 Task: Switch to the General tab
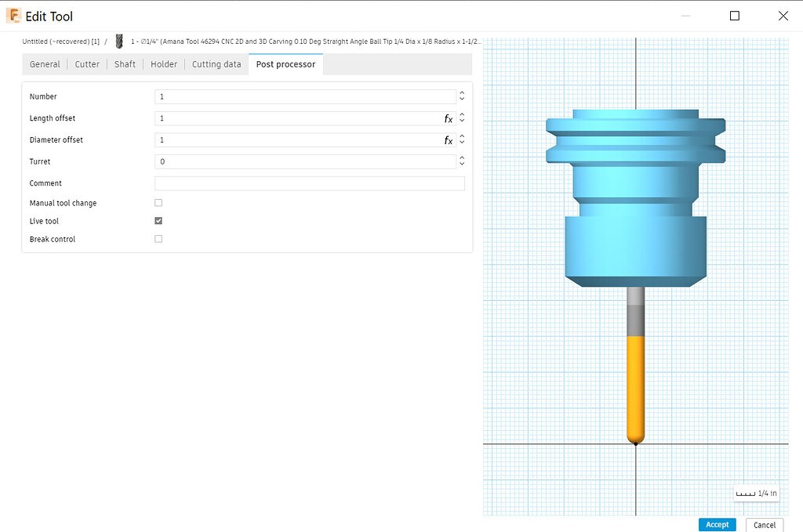coord(45,63)
